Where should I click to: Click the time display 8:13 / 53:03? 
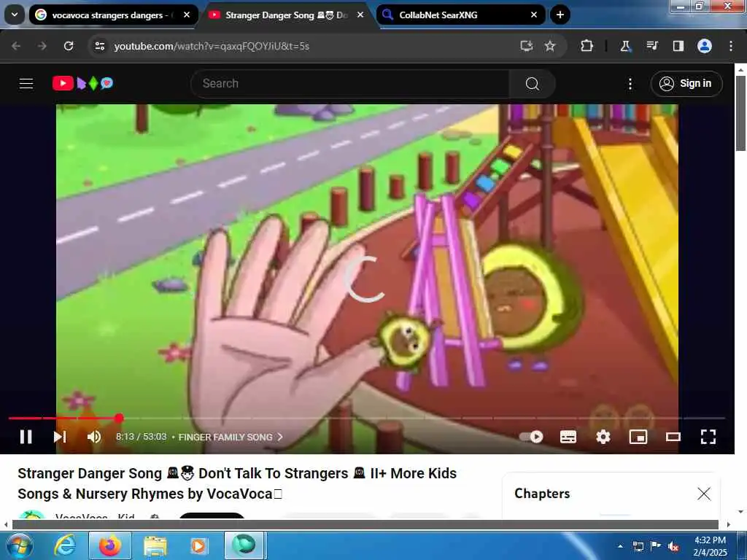pos(141,437)
